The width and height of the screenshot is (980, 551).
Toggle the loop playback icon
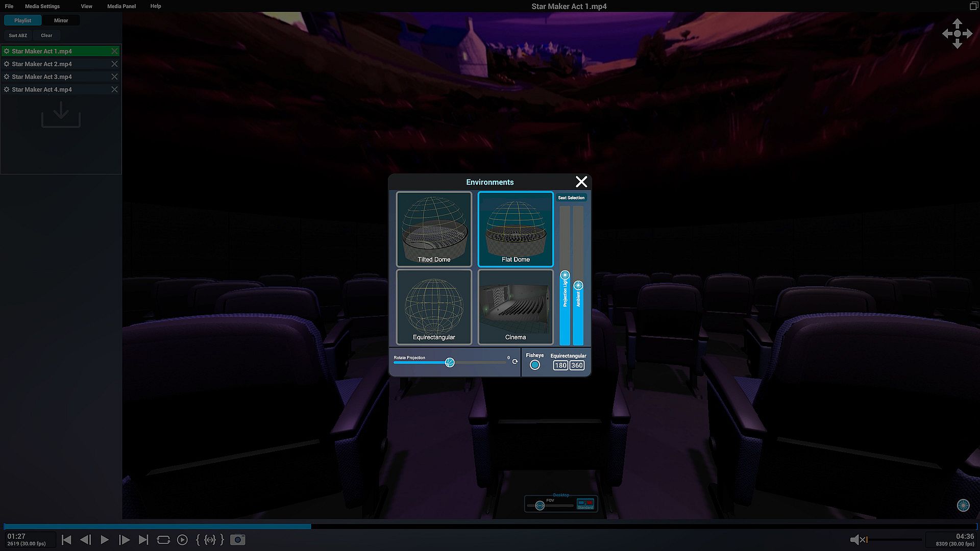click(x=163, y=540)
